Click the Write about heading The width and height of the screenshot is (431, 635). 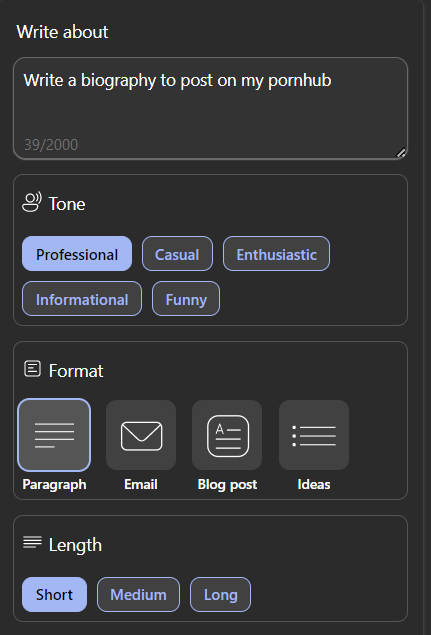(x=62, y=32)
